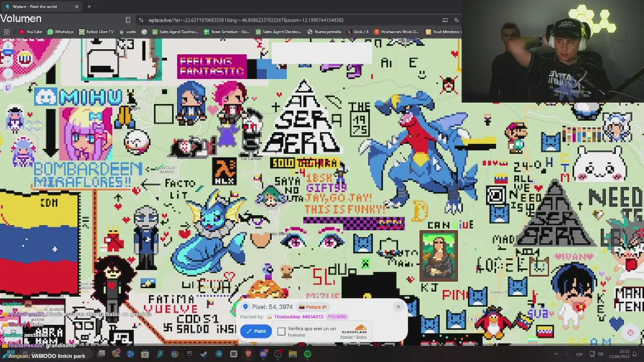The width and height of the screenshot is (644, 362).
Task: Click the Petare #1 region badge
Action: [313, 307]
